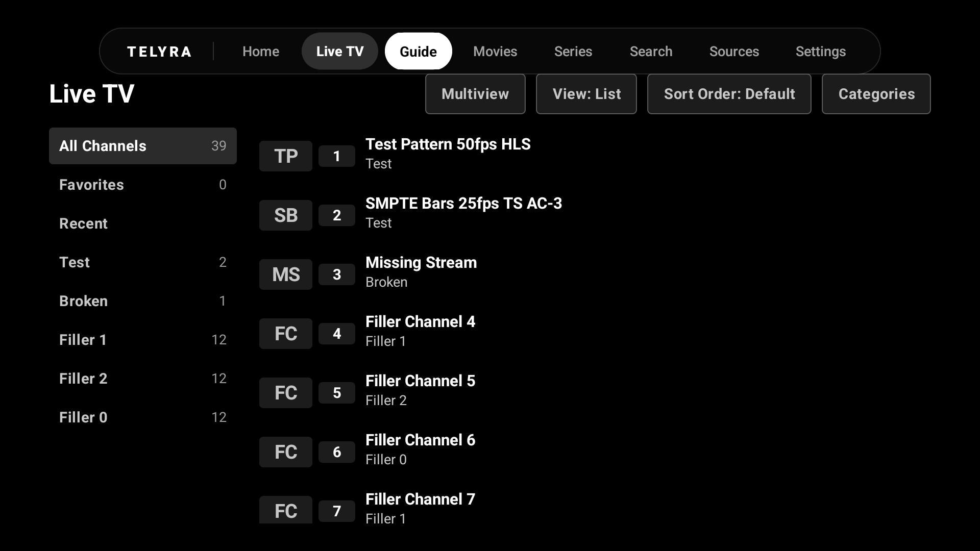Open the Search tab
980x551 pixels.
[651, 52]
